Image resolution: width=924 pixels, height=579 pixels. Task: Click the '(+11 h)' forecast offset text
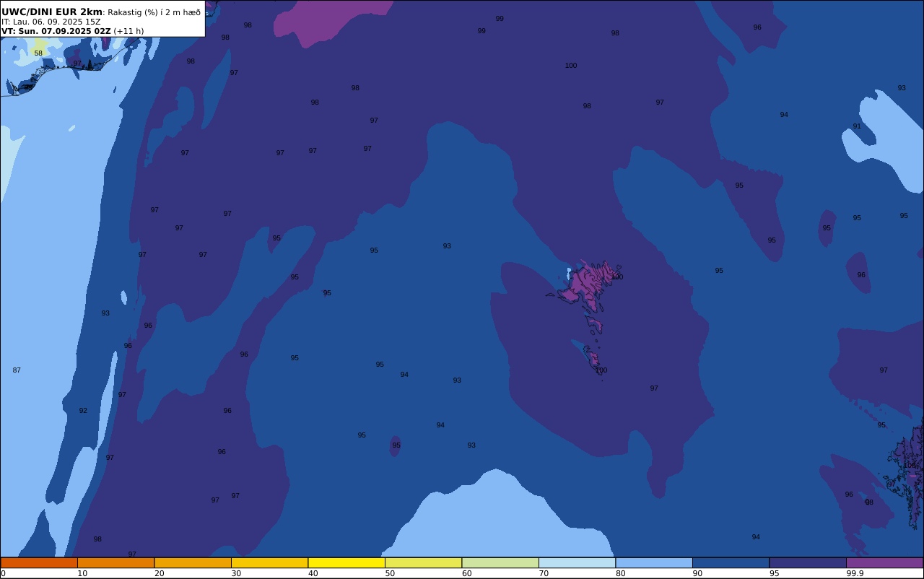pyautogui.click(x=128, y=31)
